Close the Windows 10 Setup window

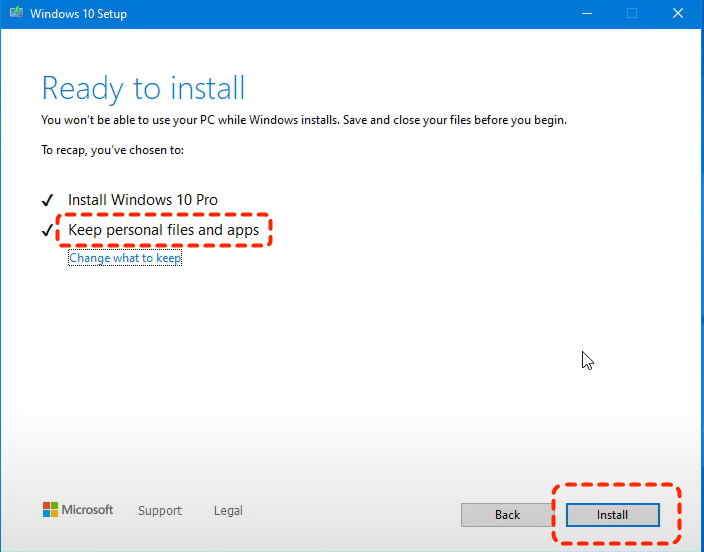[678, 13]
